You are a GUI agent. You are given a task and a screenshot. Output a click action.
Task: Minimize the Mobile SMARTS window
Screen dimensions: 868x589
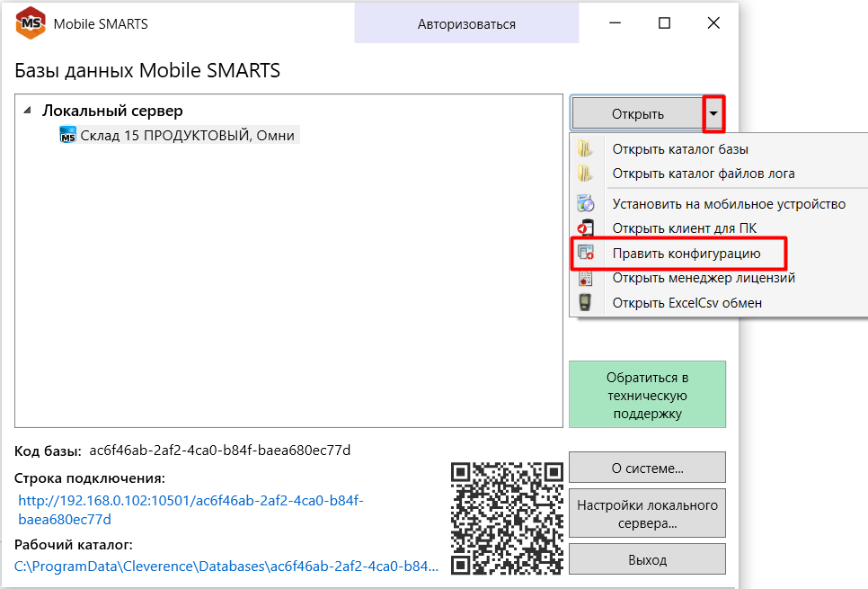(x=615, y=22)
